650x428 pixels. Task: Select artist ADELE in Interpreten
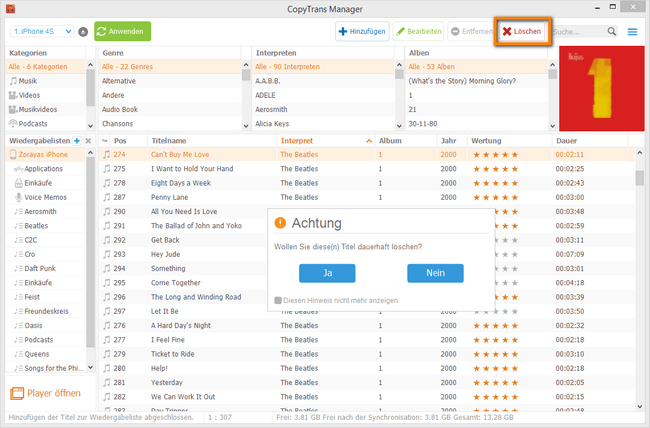323,95
